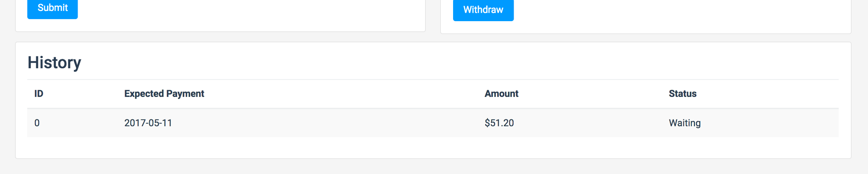
Task: Click the History section heading
Action: pyautogui.click(x=54, y=63)
